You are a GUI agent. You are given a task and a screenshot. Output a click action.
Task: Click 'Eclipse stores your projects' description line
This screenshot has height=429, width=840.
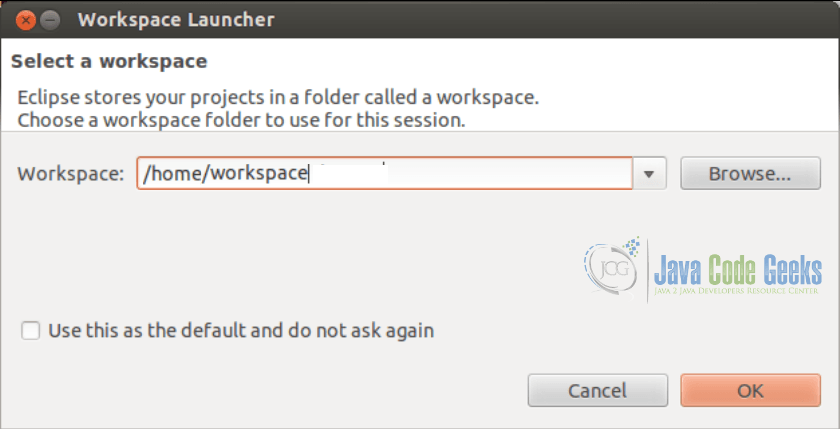[x=278, y=98]
